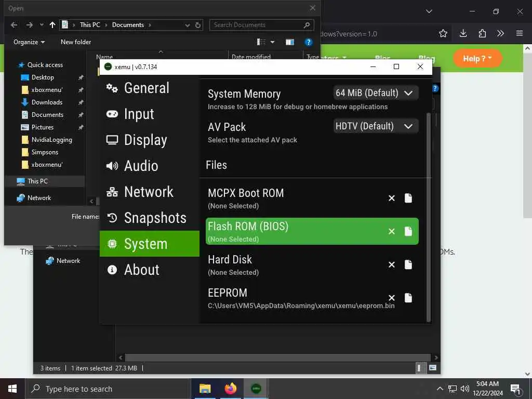Viewport: 532px width, 399px height.
Task: Select Network in background File Explorer
Action: coord(68,261)
